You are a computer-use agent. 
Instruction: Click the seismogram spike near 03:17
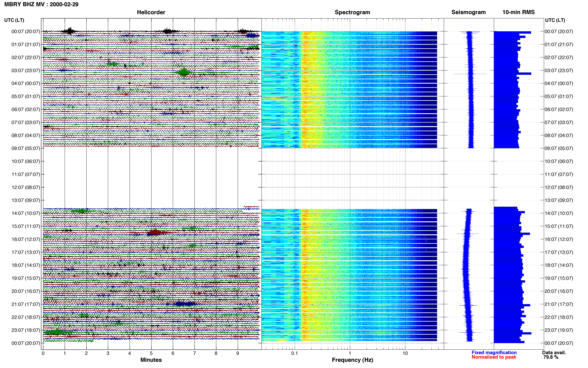click(470, 74)
